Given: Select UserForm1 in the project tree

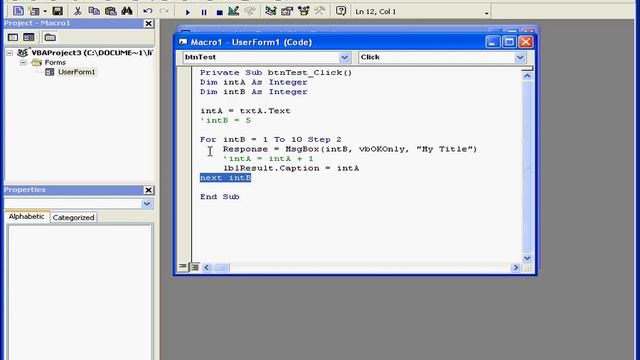Looking at the screenshot, I should (x=76, y=72).
